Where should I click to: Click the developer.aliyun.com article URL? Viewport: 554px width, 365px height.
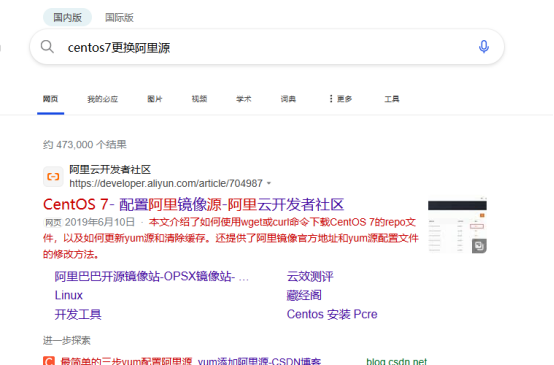pos(166,183)
